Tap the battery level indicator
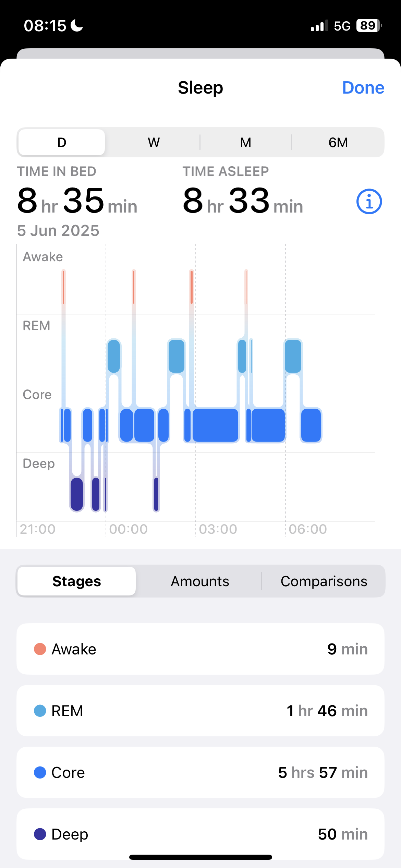The image size is (401, 868). pyautogui.click(x=369, y=26)
